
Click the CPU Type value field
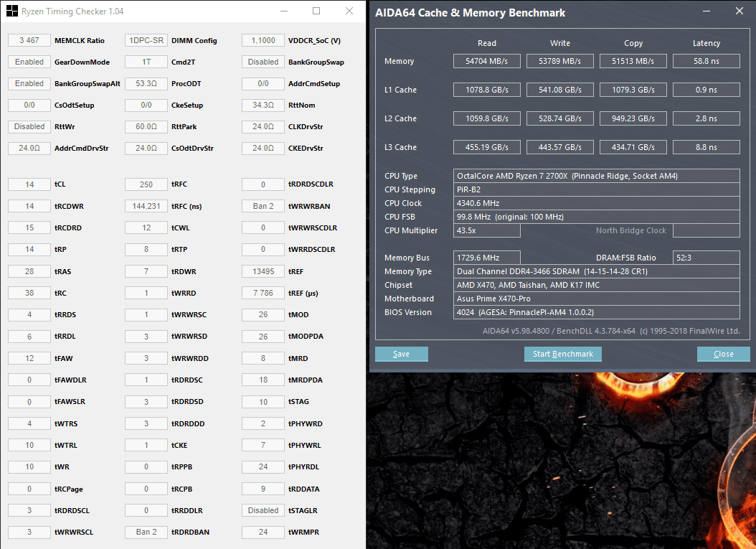[597, 176]
